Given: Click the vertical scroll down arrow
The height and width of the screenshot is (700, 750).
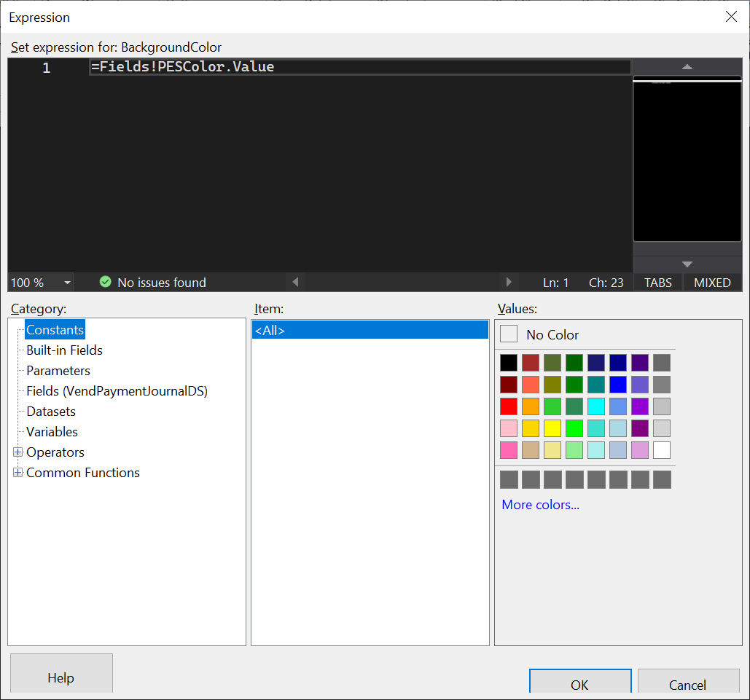Looking at the screenshot, I should pyautogui.click(x=687, y=264).
